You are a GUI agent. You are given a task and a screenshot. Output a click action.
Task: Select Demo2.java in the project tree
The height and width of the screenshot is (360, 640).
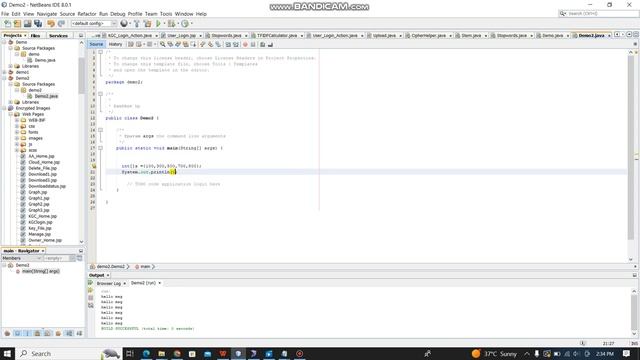tap(46, 96)
